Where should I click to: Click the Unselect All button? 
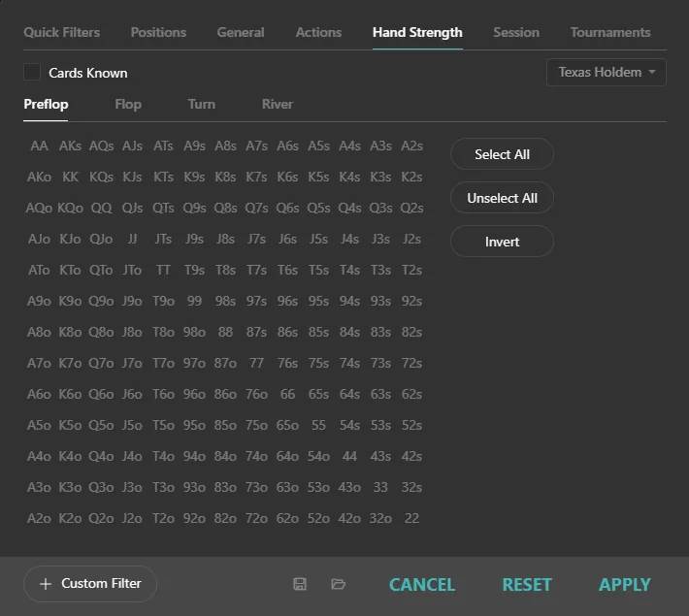pos(502,198)
